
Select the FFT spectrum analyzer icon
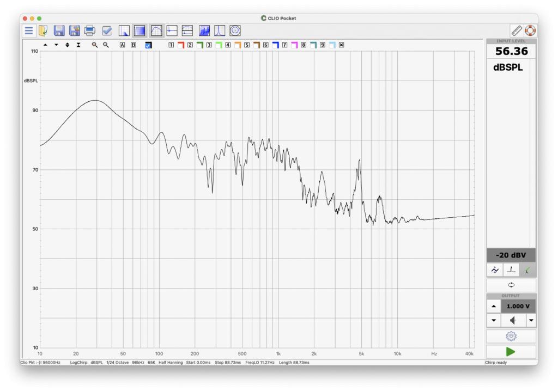204,30
